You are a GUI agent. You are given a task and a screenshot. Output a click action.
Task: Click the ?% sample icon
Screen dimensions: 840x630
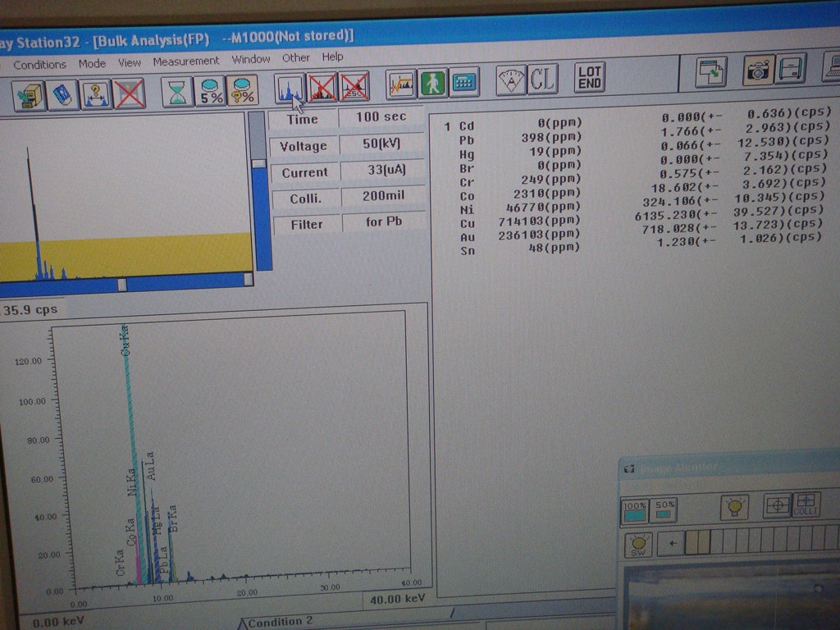[x=242, y=90]
